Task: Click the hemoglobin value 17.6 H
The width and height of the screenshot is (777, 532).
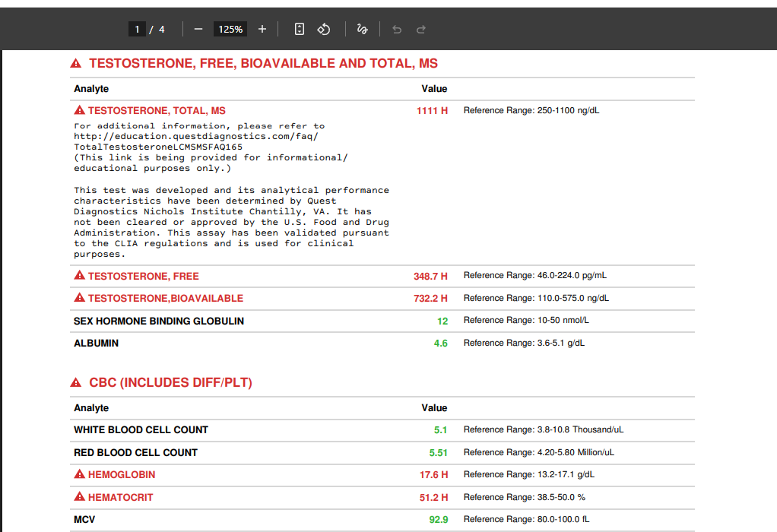Action: 433,474
